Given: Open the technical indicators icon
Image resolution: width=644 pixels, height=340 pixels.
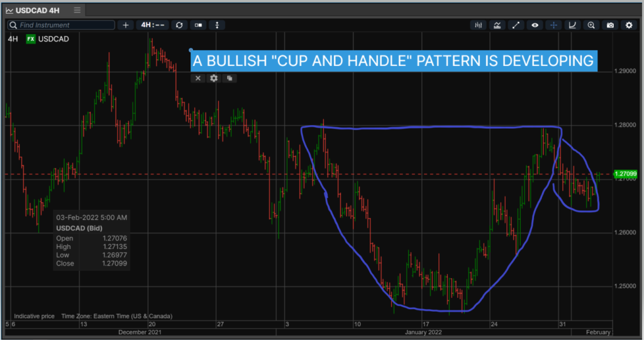Looking at the screenshot, I should (x=497, y=25).
